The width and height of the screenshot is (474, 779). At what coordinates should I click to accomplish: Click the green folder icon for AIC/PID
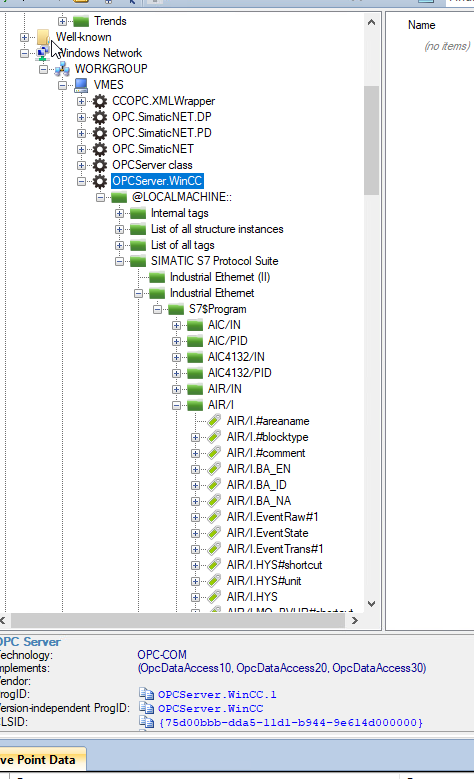point(195,341)
